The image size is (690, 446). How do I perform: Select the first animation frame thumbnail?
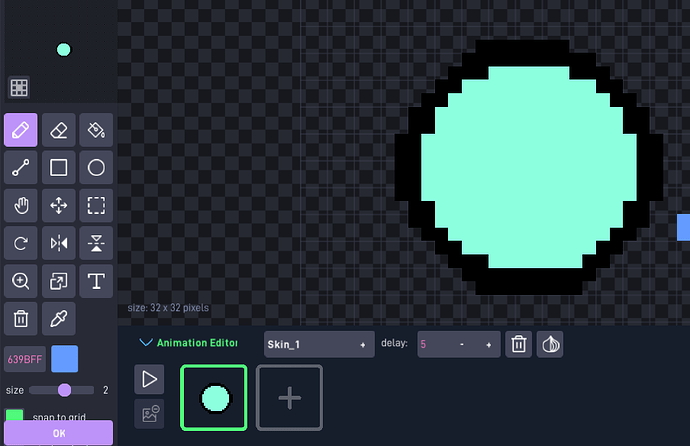(x=213, y=398)
